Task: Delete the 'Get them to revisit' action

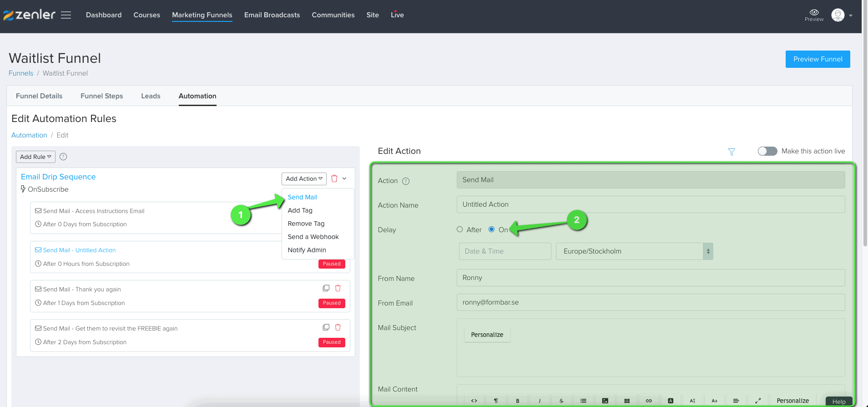Action: point(338,327)
